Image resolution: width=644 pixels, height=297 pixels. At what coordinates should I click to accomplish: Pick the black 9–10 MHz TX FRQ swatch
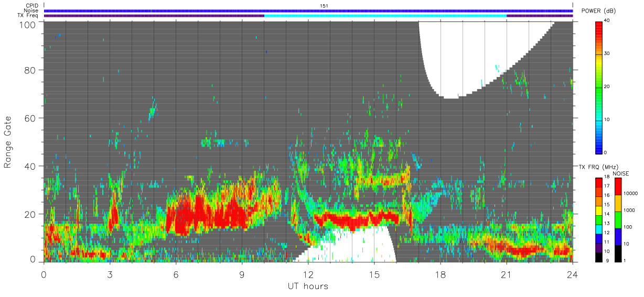pyautogui.click(x=598, y=257)
